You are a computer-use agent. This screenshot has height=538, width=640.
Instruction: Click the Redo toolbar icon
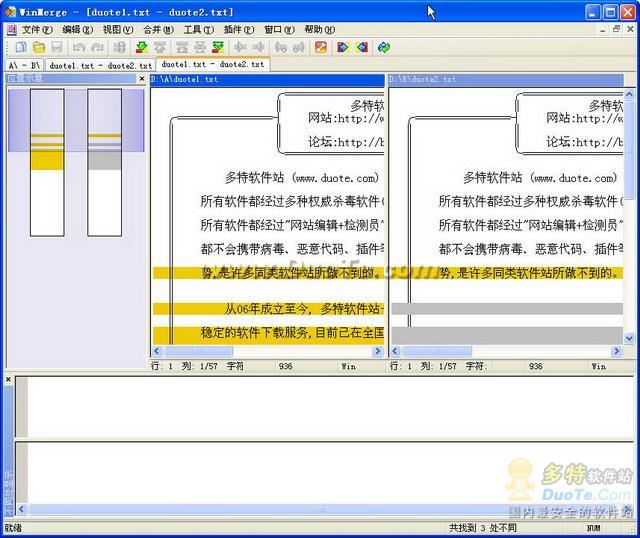(x=97, y=47)
